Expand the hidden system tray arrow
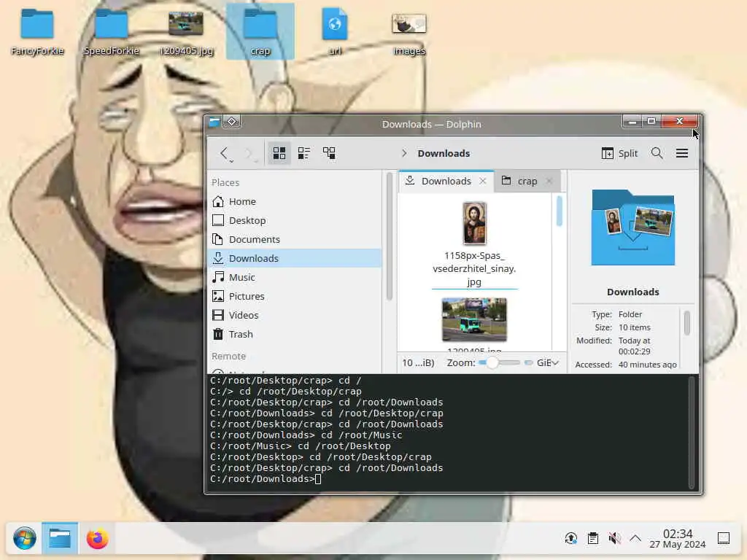747x560 pixels. 635,539
